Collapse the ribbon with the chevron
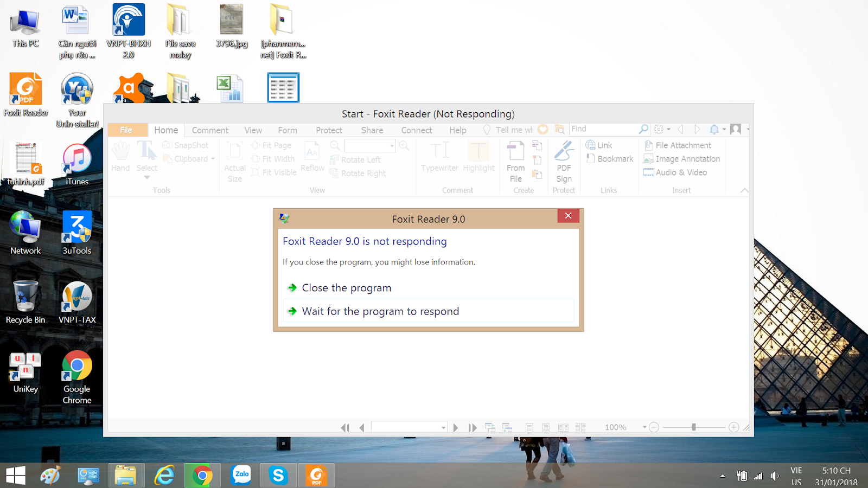 744,190
